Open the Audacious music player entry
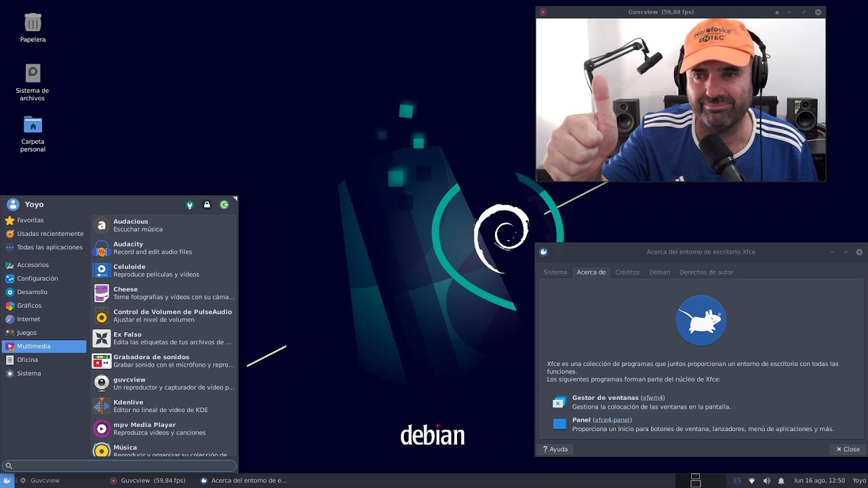Image resolution: width=868 pixels, height=488 pixels. click(x=163, y=225)
